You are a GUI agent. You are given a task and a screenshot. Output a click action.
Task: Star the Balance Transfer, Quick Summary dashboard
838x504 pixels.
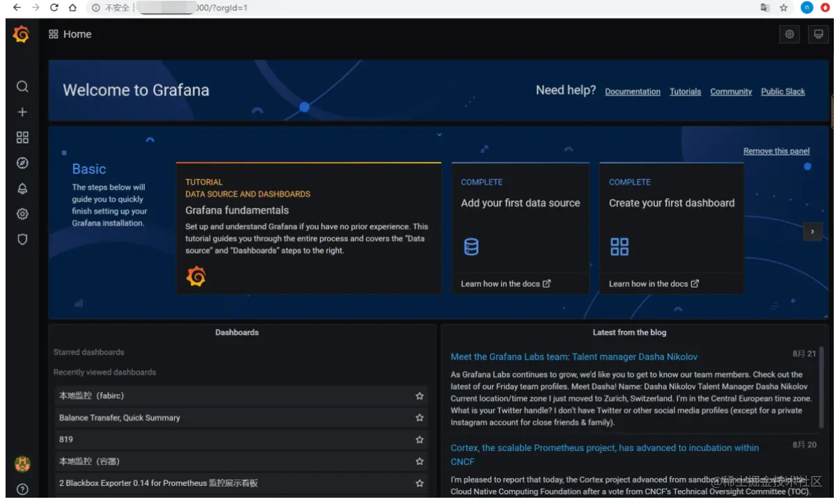[420, 418]
